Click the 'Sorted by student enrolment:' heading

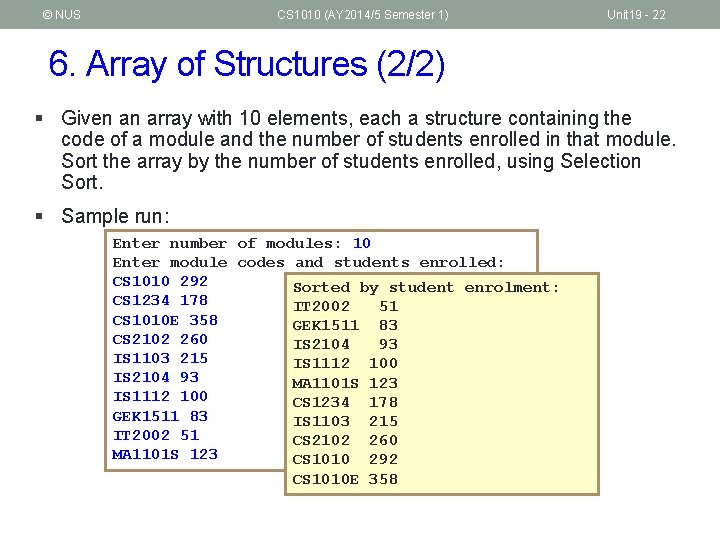426,288
